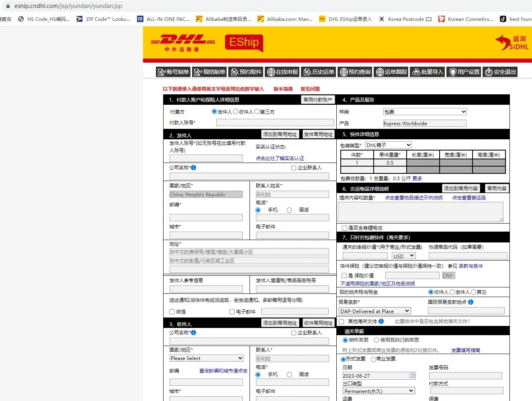Click 常用内容 button

point(497,188)
